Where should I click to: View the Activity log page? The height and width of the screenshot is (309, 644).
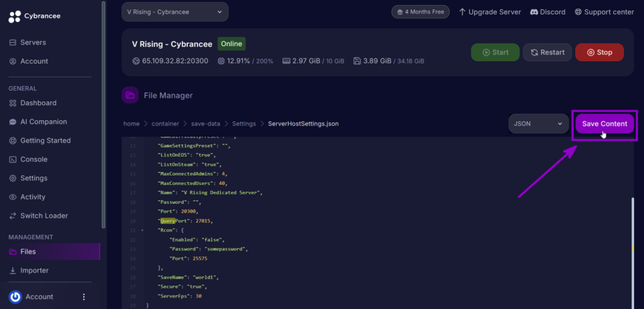click(27, 197)
